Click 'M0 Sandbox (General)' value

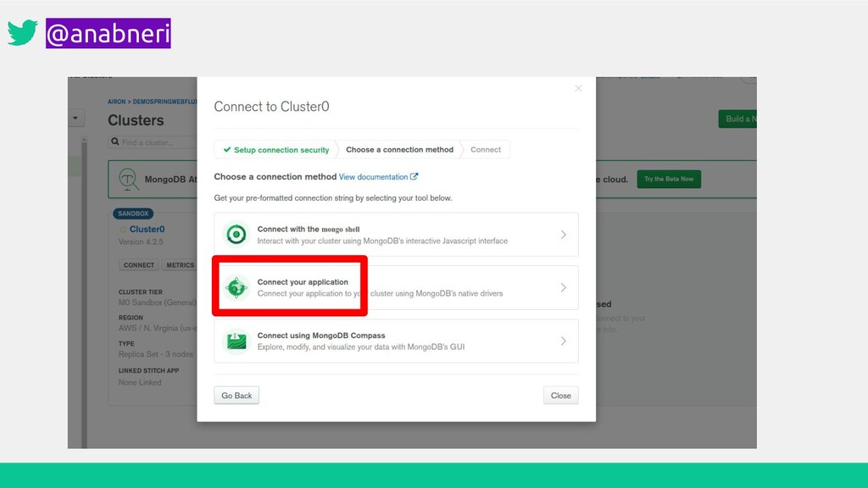point(157,302)
